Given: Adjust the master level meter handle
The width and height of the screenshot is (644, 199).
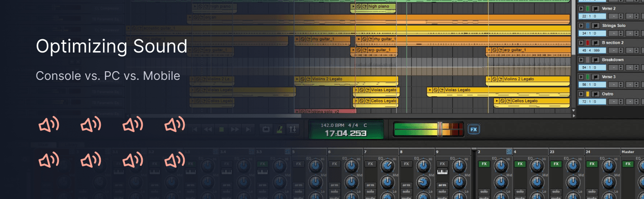Looking at the screenshot, I should (x=440, y=129).
